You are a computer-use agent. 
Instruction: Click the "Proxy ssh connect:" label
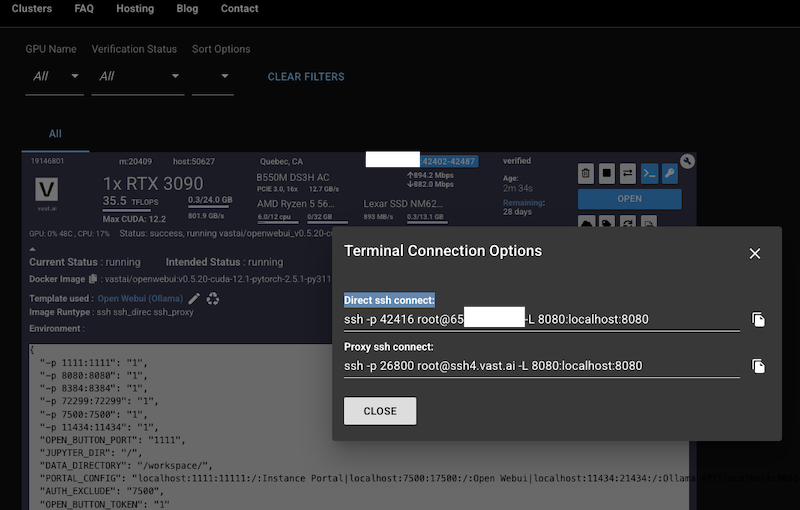389,347
